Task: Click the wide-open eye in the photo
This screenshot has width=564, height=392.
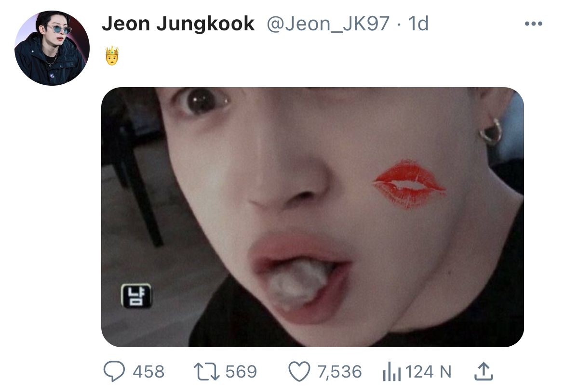Action: click(200, 102)
